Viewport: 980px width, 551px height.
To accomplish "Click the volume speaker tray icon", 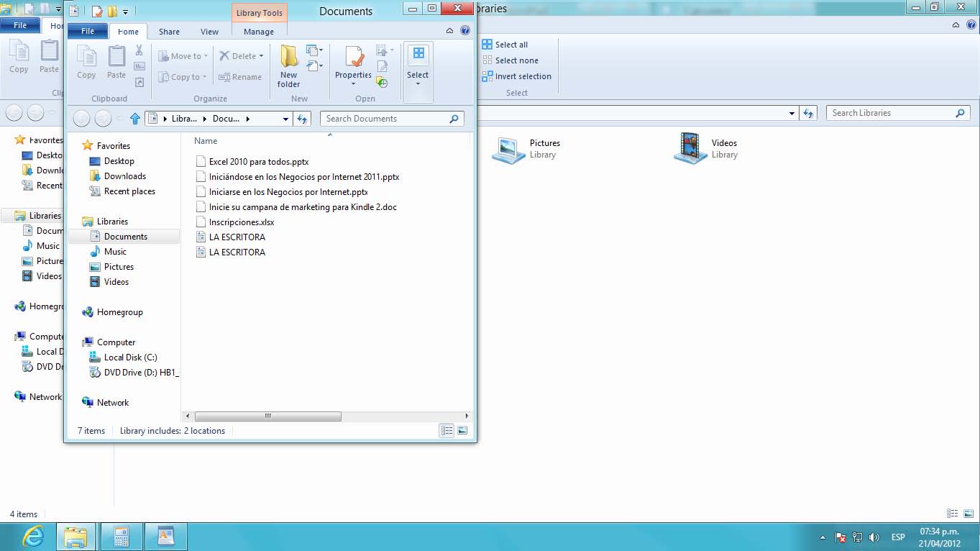I will [874, 537].
